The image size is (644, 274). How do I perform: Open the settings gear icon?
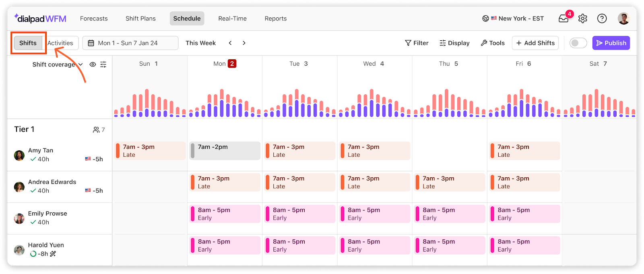click(583, 19)
